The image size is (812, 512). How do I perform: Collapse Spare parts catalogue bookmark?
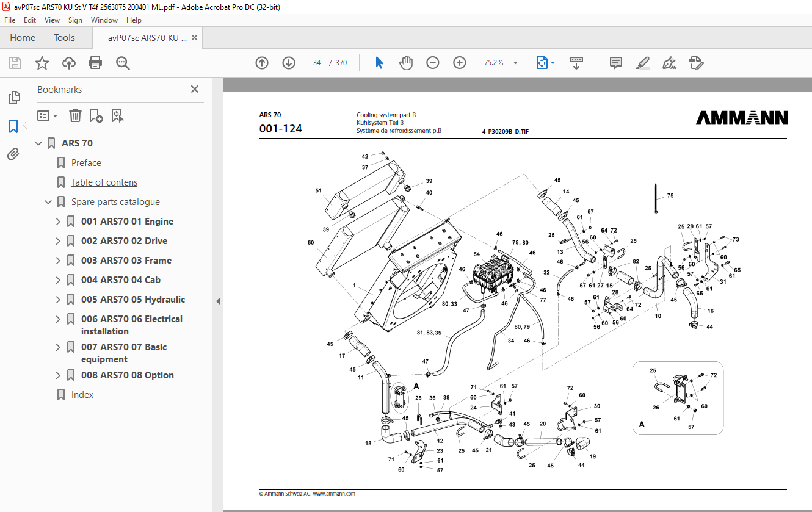point(49,202)
